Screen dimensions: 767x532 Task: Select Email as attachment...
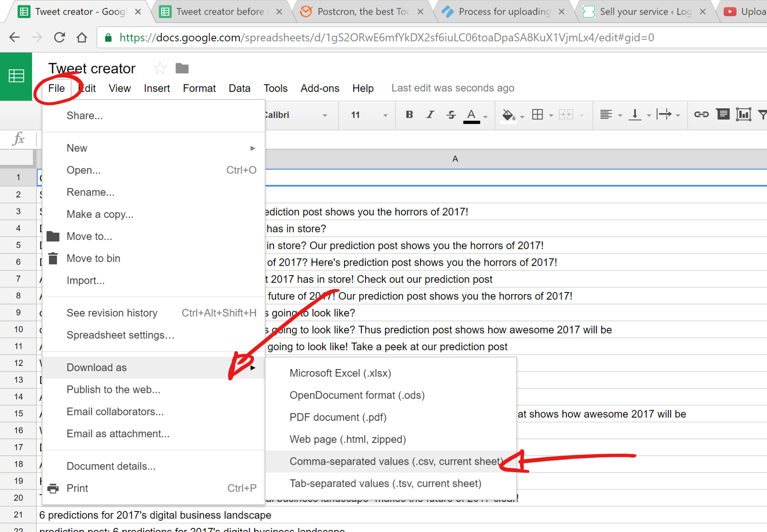[153, 434]
